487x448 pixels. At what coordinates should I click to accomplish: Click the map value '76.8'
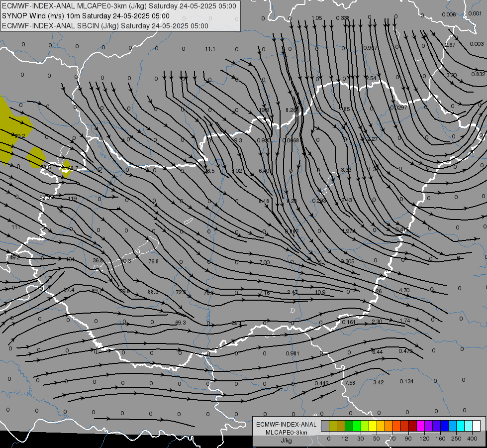(x=153, y=261)
